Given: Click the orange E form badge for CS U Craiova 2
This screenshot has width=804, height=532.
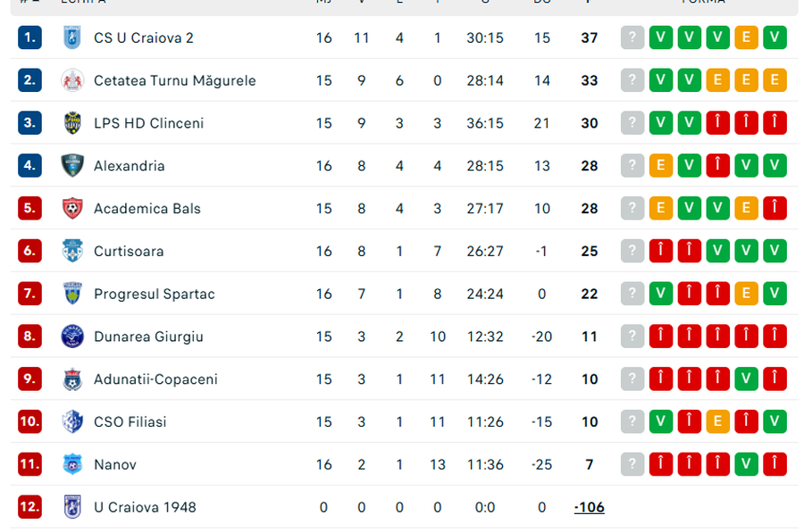Looking at the screenshot, I should (x=746, y=37).
